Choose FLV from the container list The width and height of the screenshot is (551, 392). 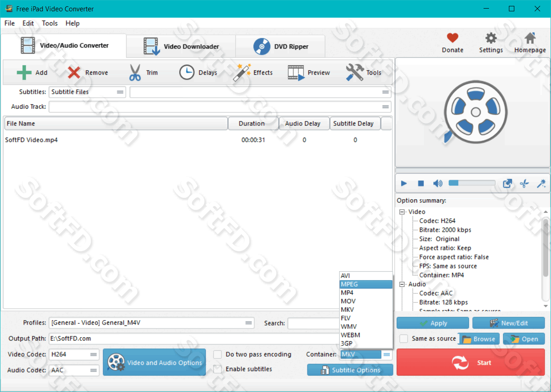[366, 318]
